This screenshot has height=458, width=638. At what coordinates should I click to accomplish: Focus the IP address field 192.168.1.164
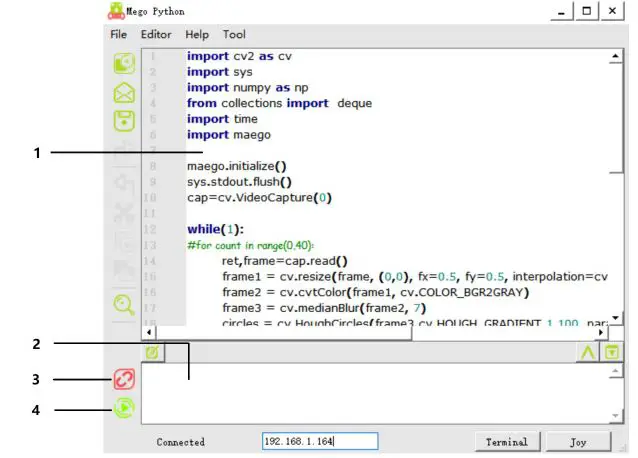tap(320, 441)
